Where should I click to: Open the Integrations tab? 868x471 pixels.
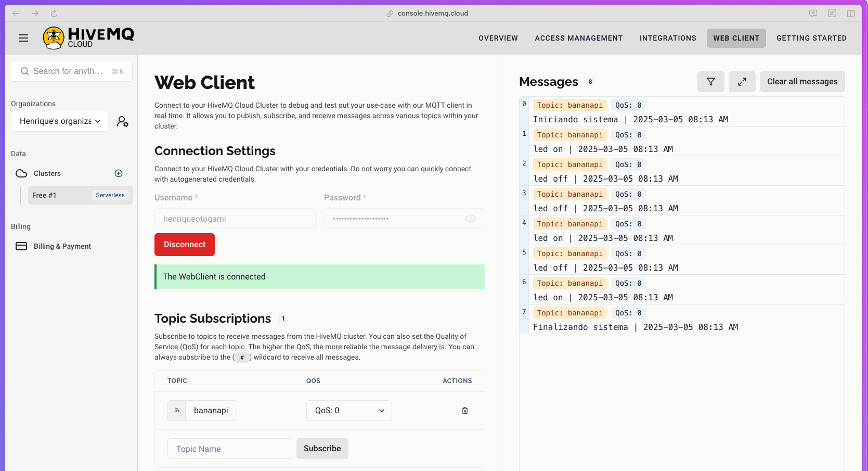point(668,38)
